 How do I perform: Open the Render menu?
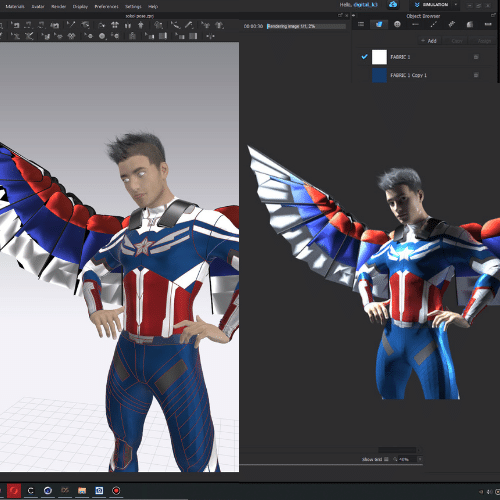(x=59, y=6)
